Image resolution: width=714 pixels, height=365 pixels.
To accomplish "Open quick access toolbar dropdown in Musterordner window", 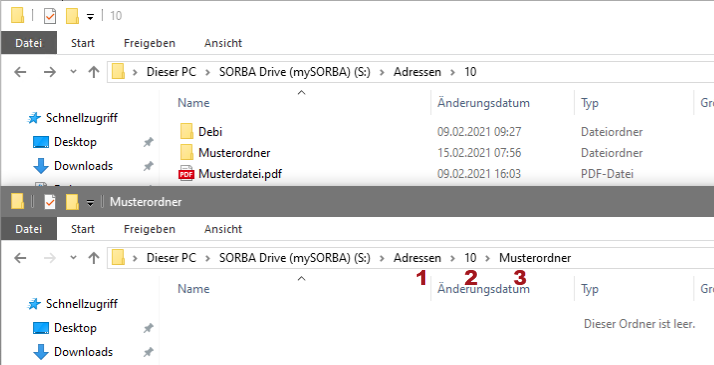I will pyautogui.click(x=90, y=203).
